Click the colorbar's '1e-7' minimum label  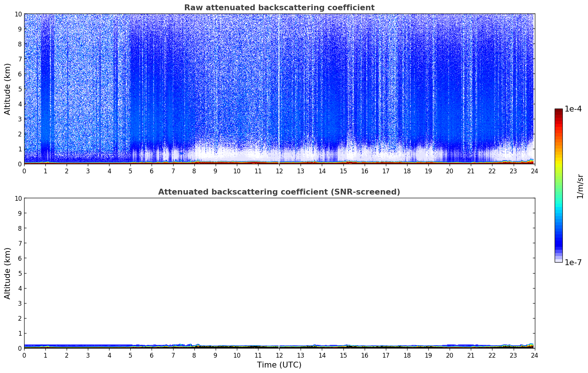point(573,262)
